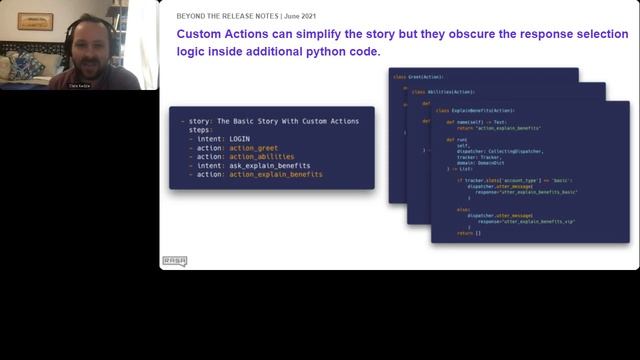
Task: Click the 'utter_explain_benefits_basic' response line
Action: (527, 192)
